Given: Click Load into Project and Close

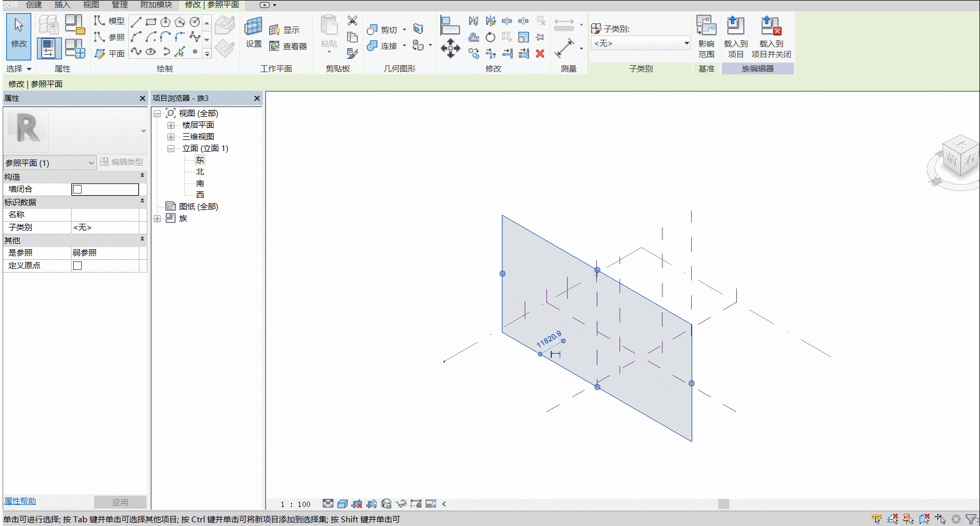Looking at the screenshot, I should [x=771, y=37].
